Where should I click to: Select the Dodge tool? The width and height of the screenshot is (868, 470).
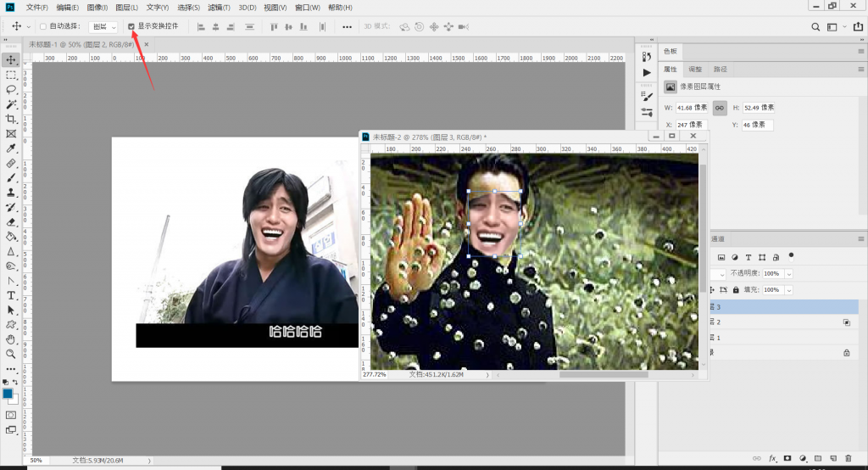tap(11, 266)
